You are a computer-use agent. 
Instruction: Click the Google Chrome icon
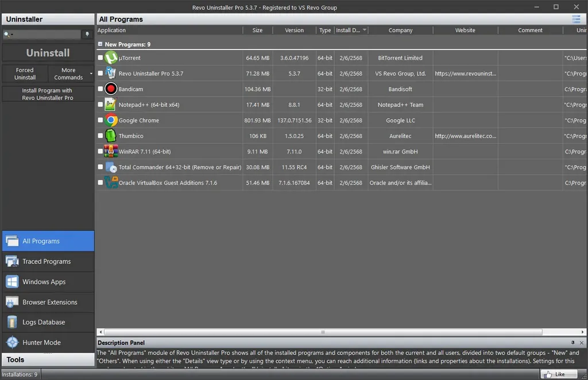(x=111, y=120)
